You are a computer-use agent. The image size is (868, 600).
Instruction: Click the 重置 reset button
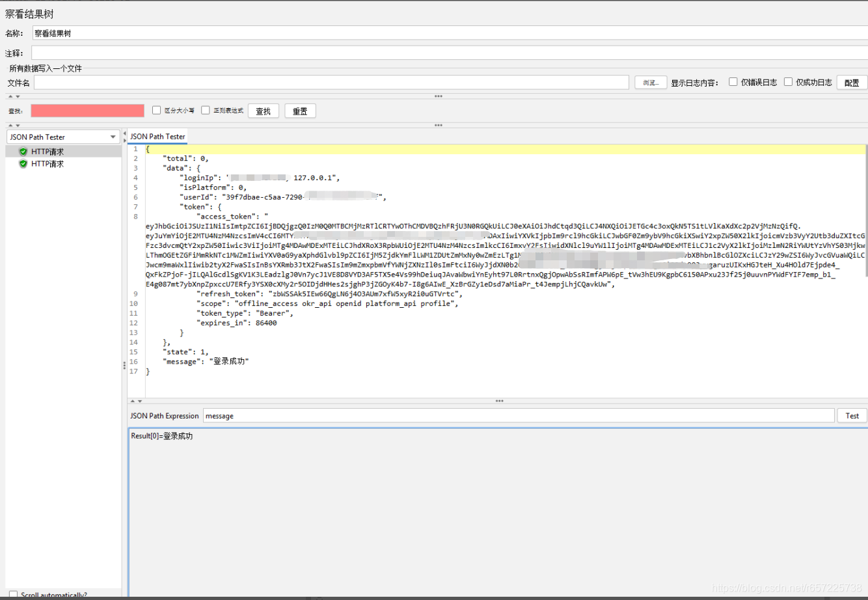click(x=300, y=111)
